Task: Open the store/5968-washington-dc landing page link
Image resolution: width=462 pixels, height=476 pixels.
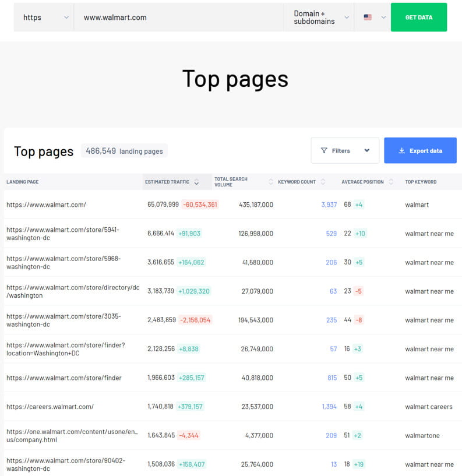Action: pos(64,263)
